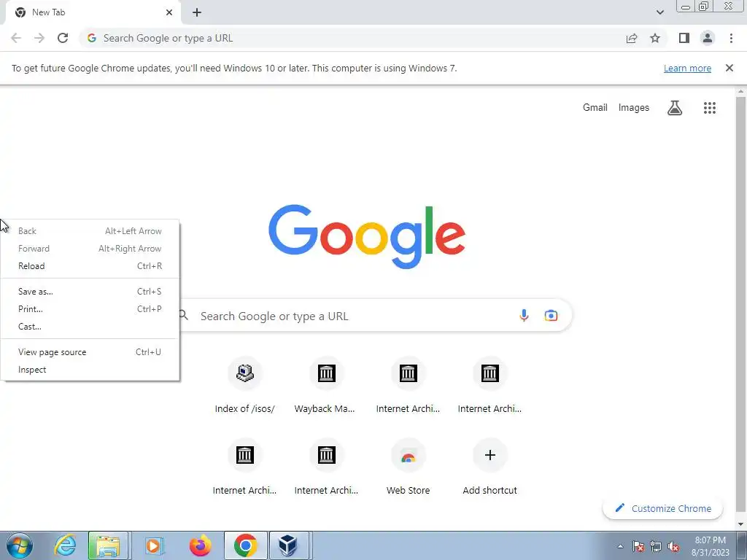Click the Chrome icon in taskbar

coord(245,545)
